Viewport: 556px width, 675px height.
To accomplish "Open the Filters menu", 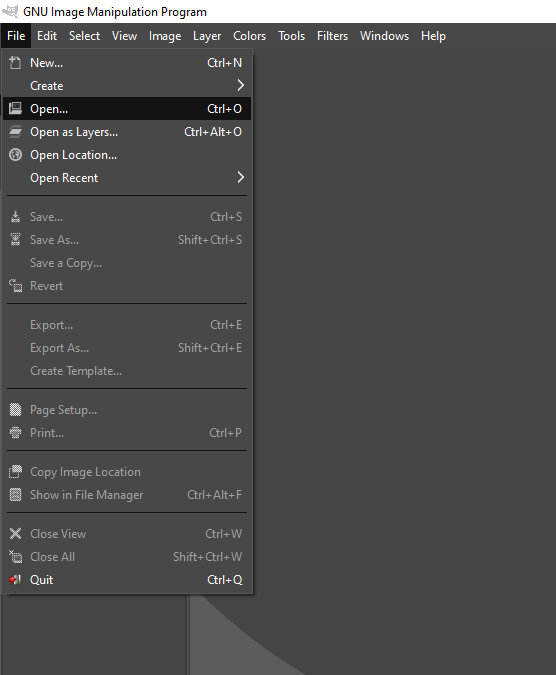I will coord(332,36).
